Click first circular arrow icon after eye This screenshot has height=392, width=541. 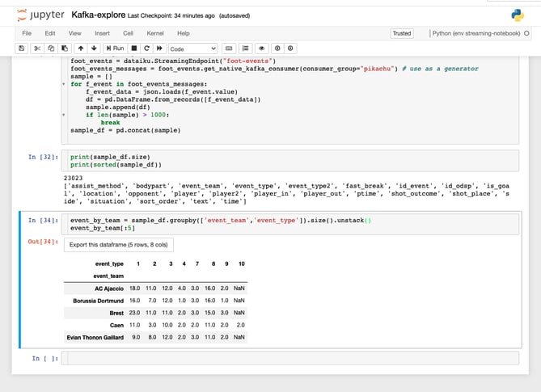click(277, 48)
